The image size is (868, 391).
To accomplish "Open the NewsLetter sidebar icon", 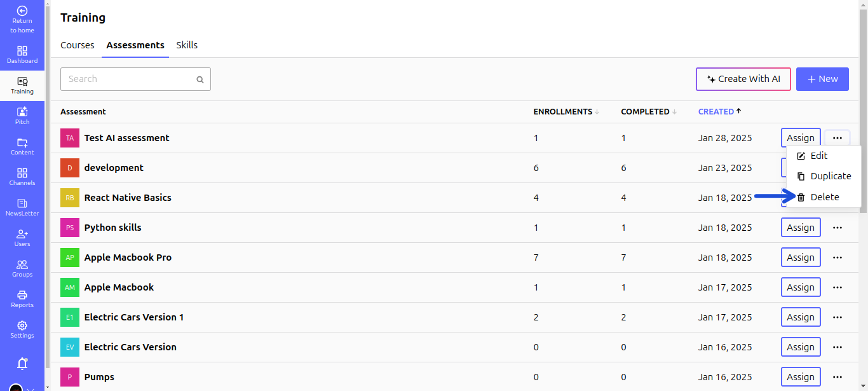I will click(x=22, y=207).
